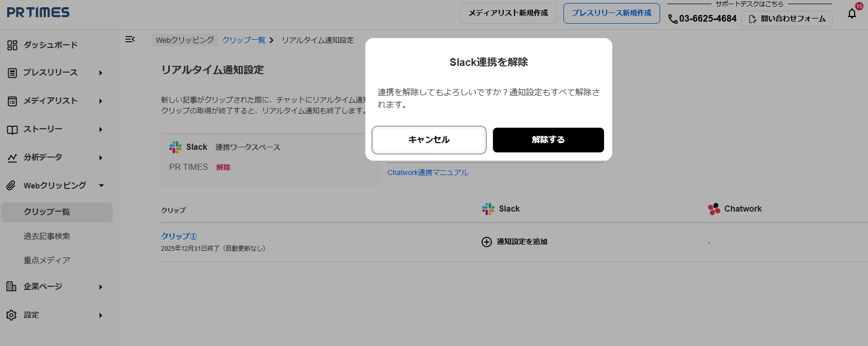Image resolution: width=868 pixels, height=346 pixels.
Task: Click Webクリッピング breadcrumb
Action: 185,40
